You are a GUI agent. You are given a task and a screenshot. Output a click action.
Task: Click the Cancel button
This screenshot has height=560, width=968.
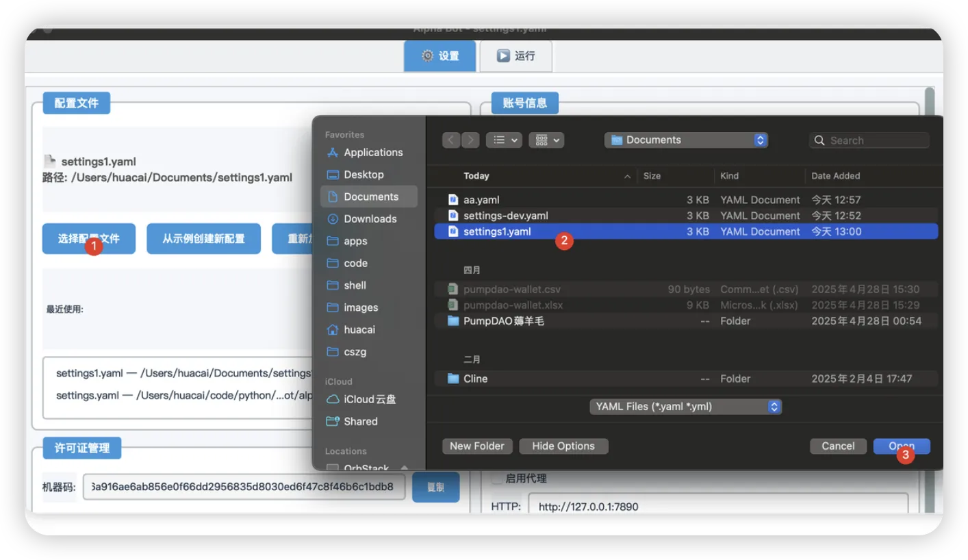[x=838, y=446]
